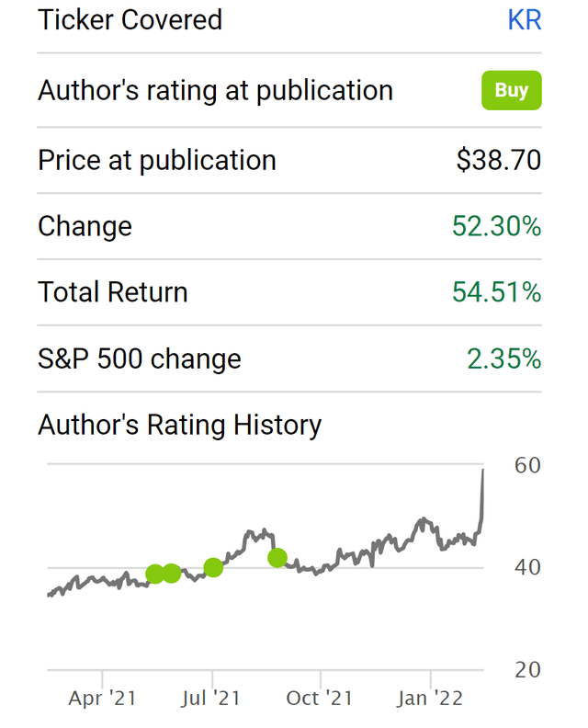Screen dimensions: 588x728
Task: Click the earliest green rating dot on chart
Action: [x=155, y=574]
